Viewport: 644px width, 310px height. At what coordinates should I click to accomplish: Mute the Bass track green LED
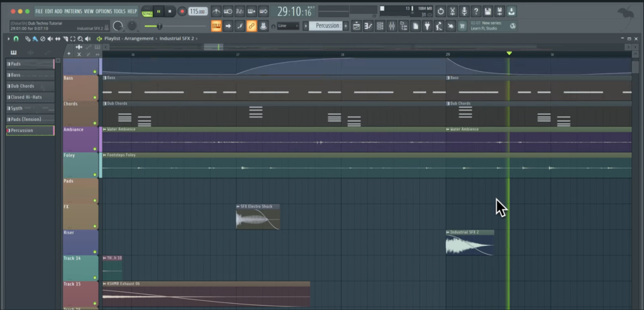click(95, 97)
